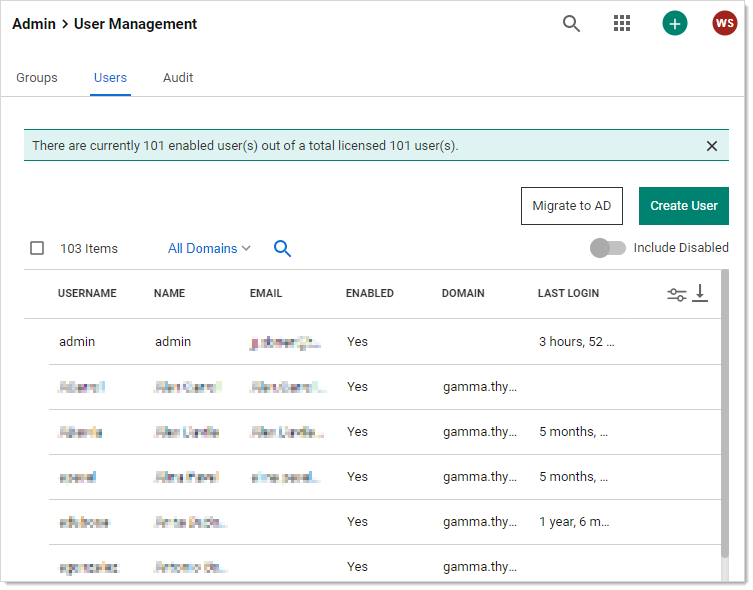Go to Admin in the breadcrumb
The width and height of the screenshot is (753, 590).
(x=34, y=24)
